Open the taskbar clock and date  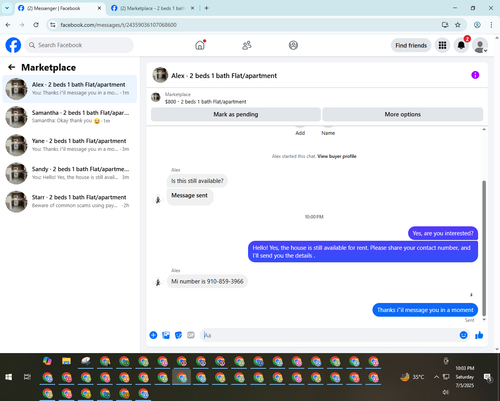pyautogui.click(x=465, y=377)
